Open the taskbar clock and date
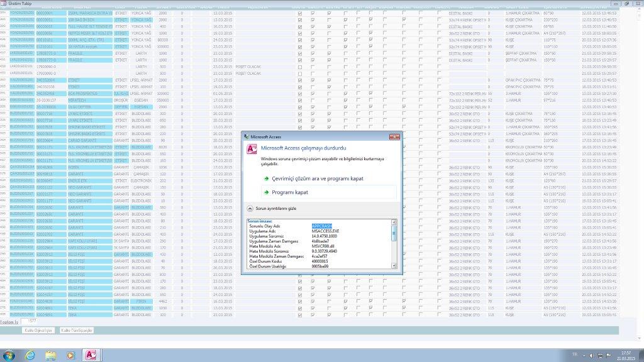This screenshot has width=644, height=362. pyautogui.click(x=626, y=355)
